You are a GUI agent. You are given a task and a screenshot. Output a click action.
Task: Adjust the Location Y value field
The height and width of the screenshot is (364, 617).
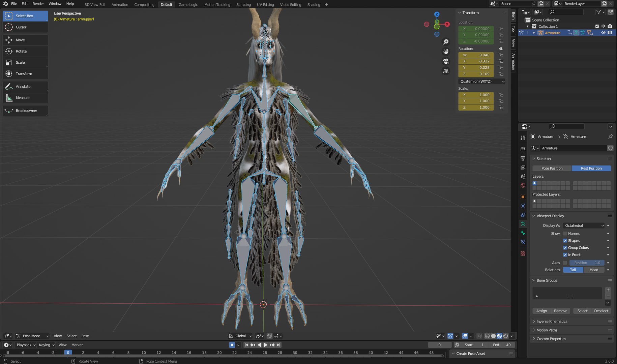point(476,35)
